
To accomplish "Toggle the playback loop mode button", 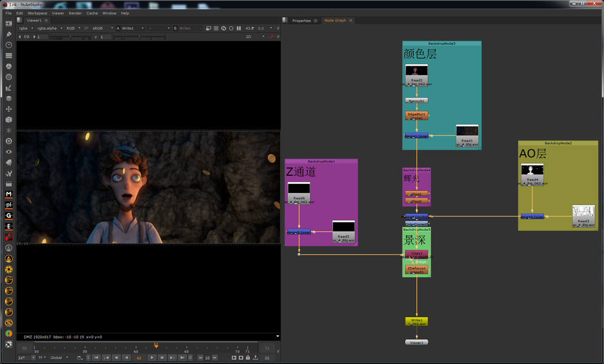I will pyautogui.click(x=80, y=358).
